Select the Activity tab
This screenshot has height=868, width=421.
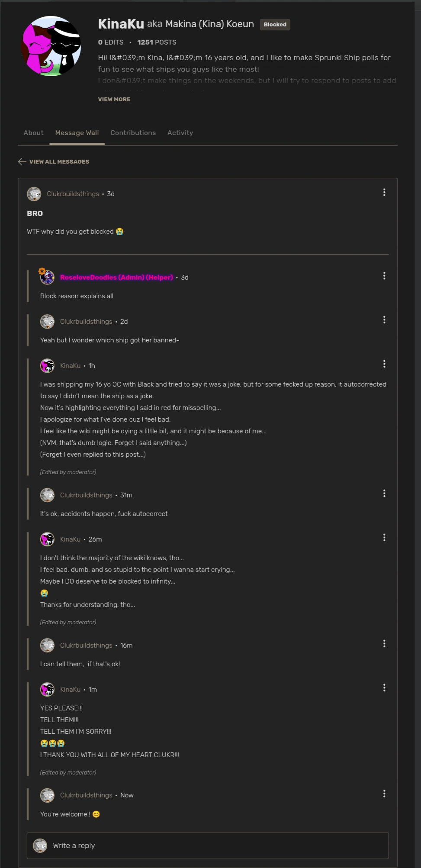180,133
